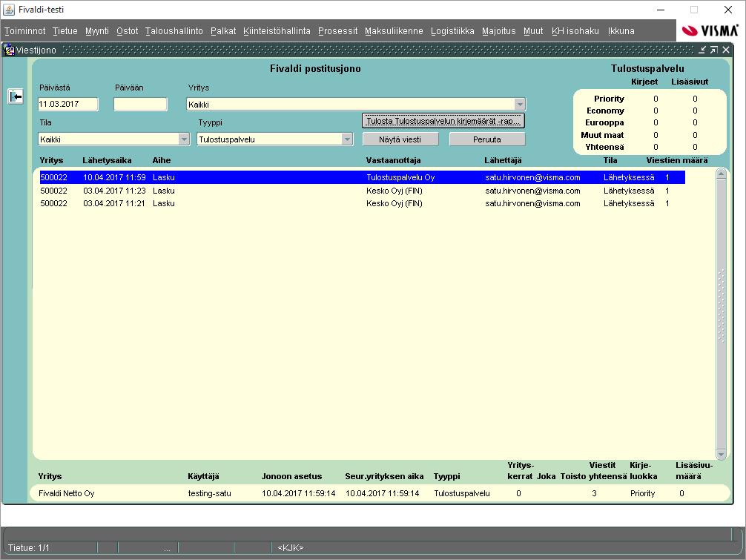Expand the Tila dropdown arrow

click(x=184, y=139)
